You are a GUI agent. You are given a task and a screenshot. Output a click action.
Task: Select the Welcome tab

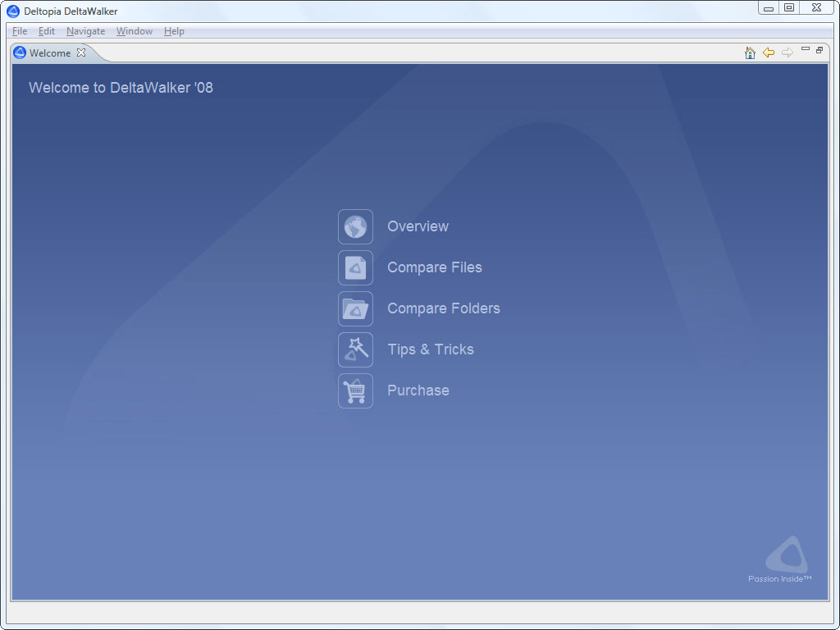[50, 52]
